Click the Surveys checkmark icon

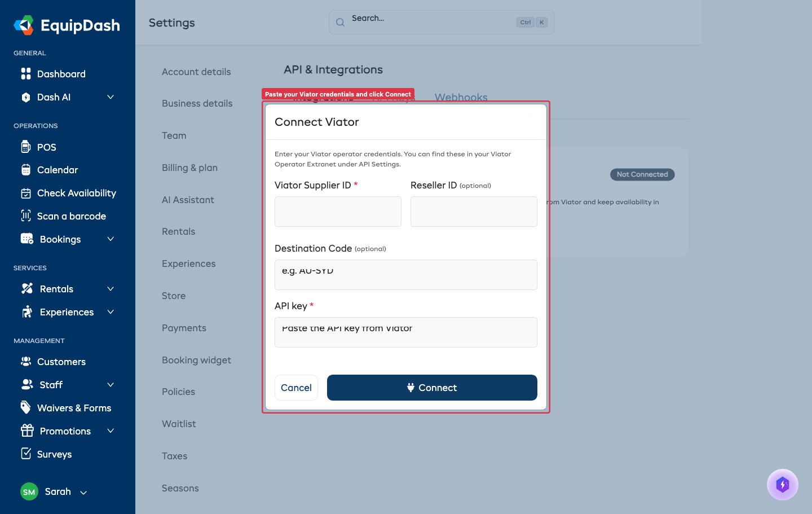click(26, 453)
